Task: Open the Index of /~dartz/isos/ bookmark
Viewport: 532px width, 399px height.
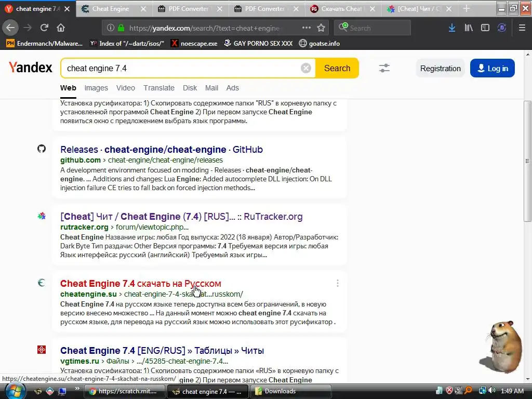Action: click(127, 44)
